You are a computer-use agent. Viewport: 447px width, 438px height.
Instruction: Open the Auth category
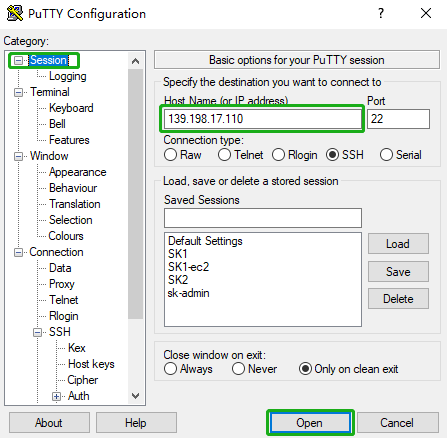(79, 396)
